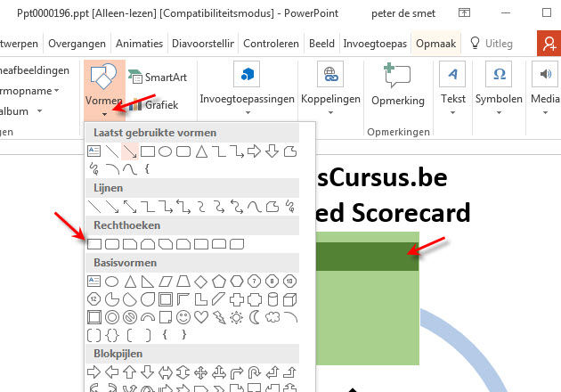The width and height of the screenshot is (561, 392).
Task: Choose the cylinder basic shape
Action: coord(272,299)
